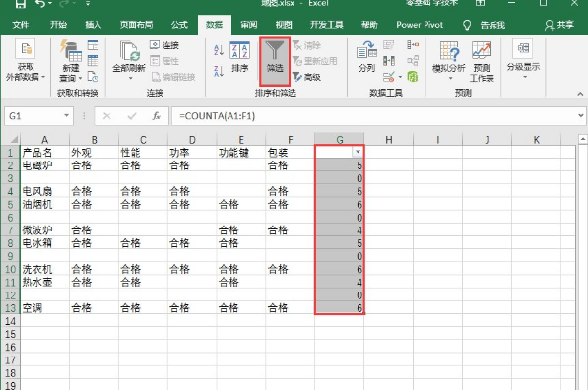Screen dimensions: 588x390
Task: Click Sort A to Z ascending icon
Action: pyautogui.click(x=219, y=50)
